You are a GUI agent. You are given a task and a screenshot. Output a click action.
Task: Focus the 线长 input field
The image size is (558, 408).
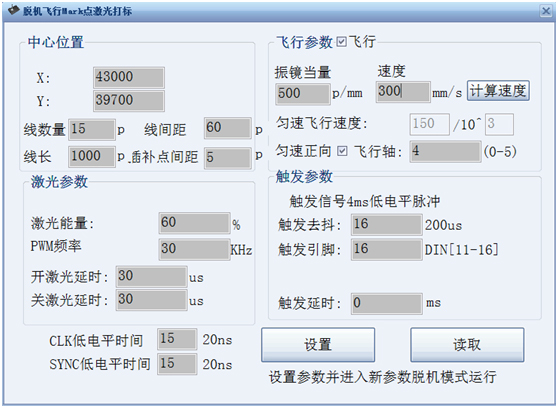(92, 156)
